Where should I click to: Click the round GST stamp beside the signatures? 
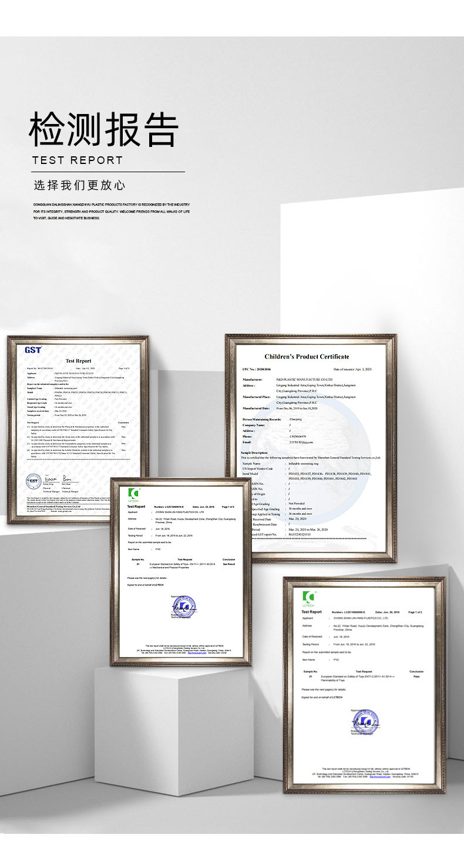click(x=33, y=482)
